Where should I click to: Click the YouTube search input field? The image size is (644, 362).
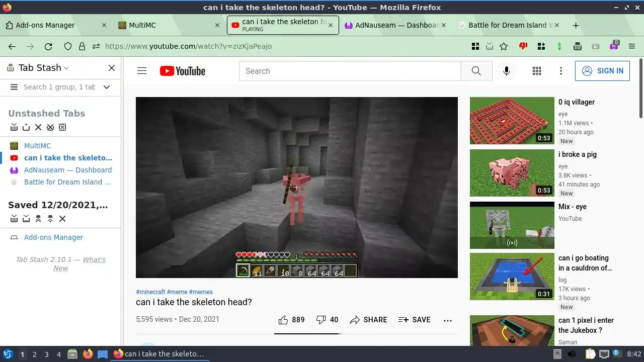click(350, 71)
